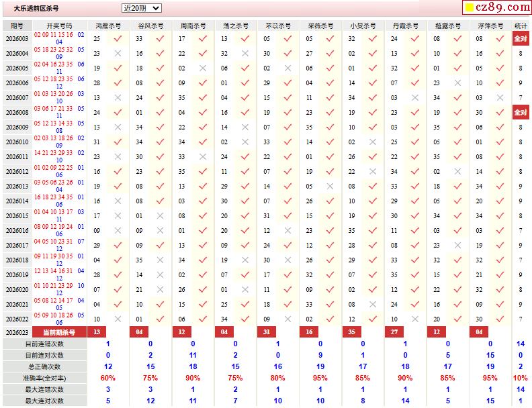
Task: Click the 全对 badge in row 2026008
Action: 521,112
